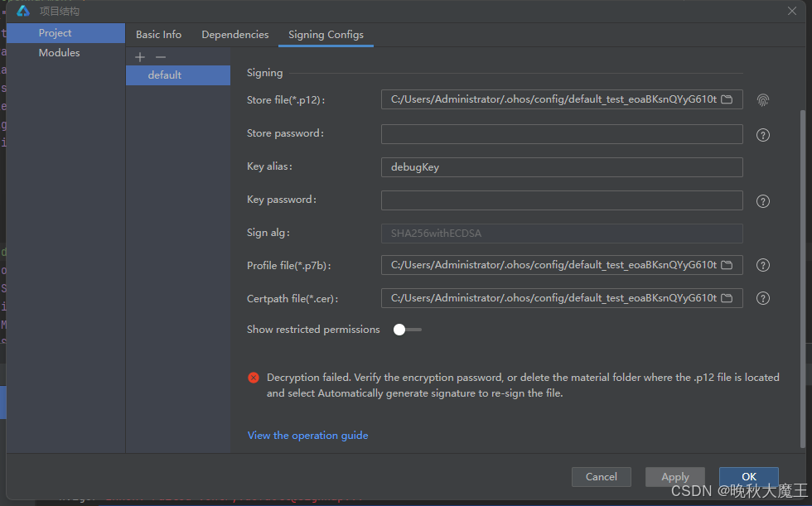
Task: Click the Sign alg label
Action: click(268, 233)
